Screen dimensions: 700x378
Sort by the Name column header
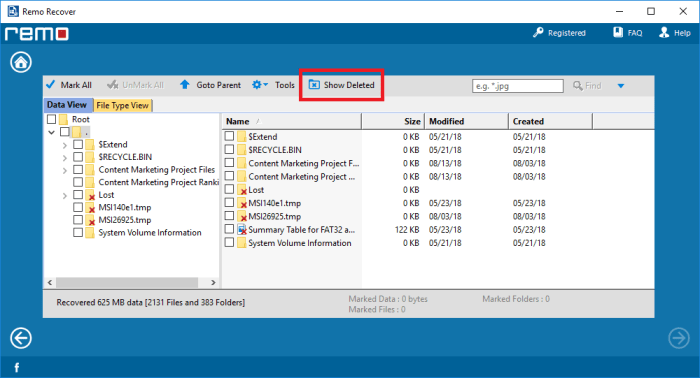[292, 121]
